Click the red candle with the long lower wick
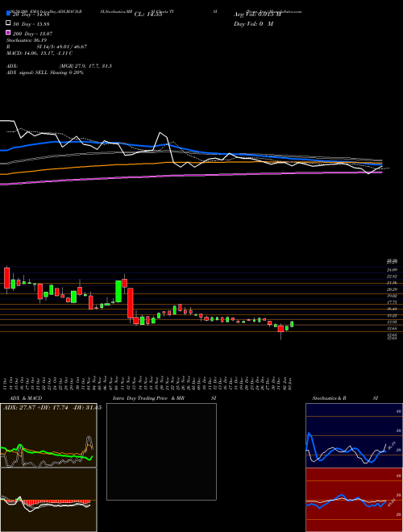Screen dimensions: 403x532 coord(280,329)
